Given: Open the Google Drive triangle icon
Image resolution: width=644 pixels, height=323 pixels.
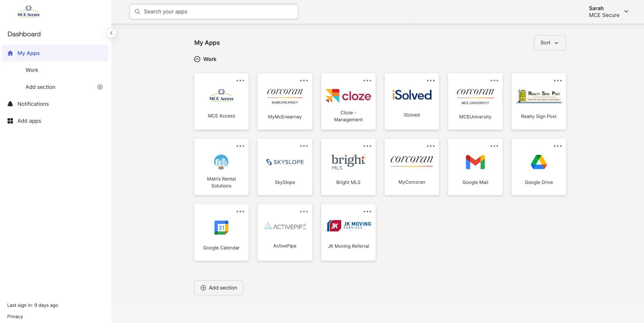Looking at the screenshot, I should 539,162.
